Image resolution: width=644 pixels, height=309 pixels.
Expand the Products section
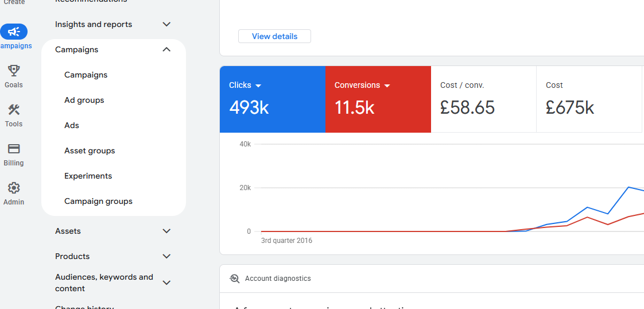tap(166, 256)
